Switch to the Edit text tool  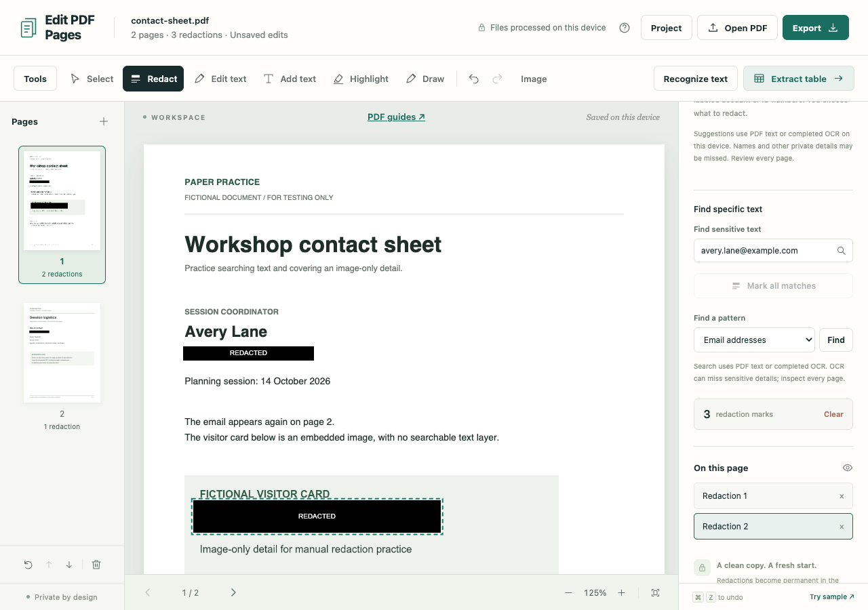(x=220, y=79)
